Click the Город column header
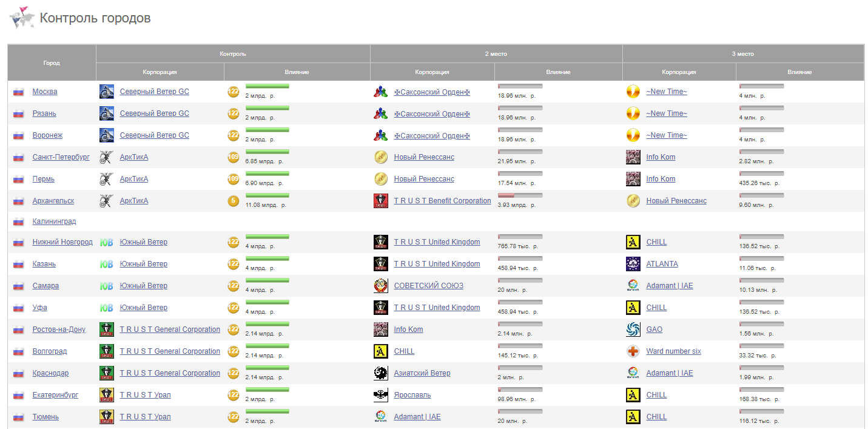868x429 pixels. pyautogui.click(x=52, y=62)
